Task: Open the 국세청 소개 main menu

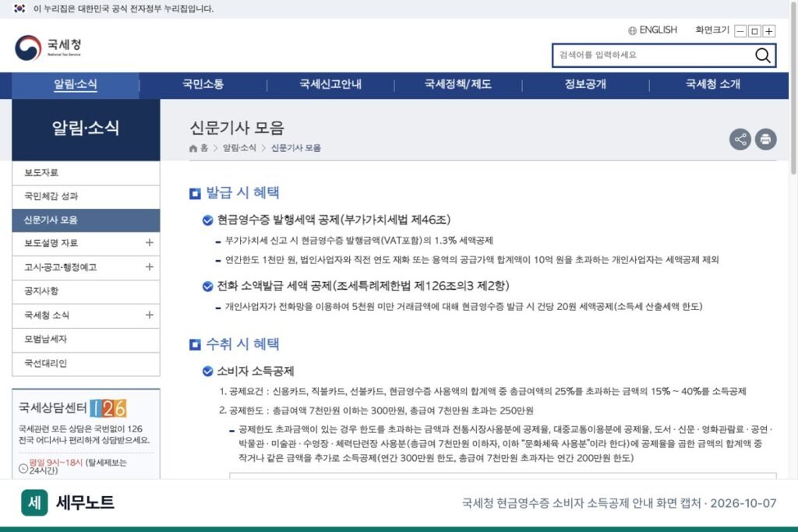Action: pos(713,84)
